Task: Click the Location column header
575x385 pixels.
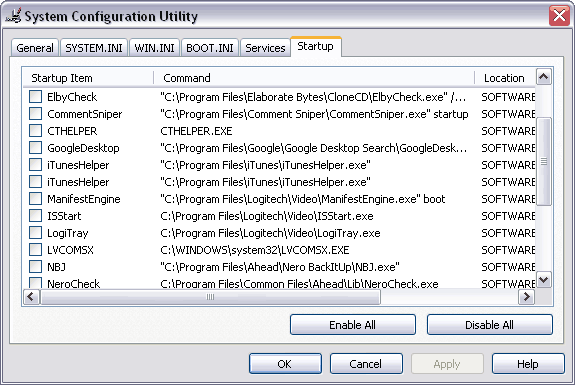Action: tap(505, 78)
